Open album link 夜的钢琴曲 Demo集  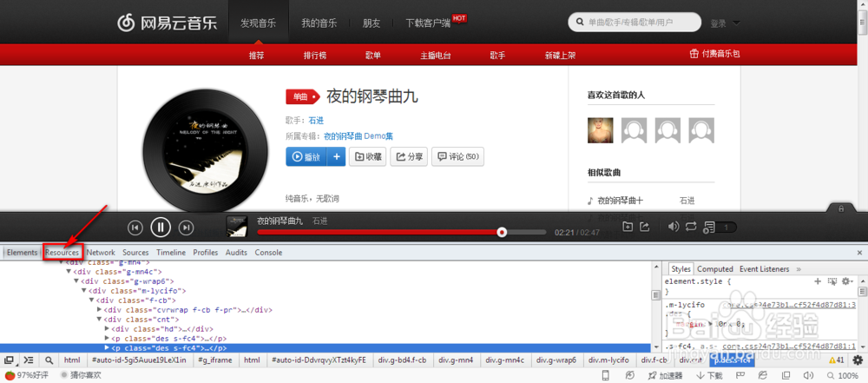(358, 136)
